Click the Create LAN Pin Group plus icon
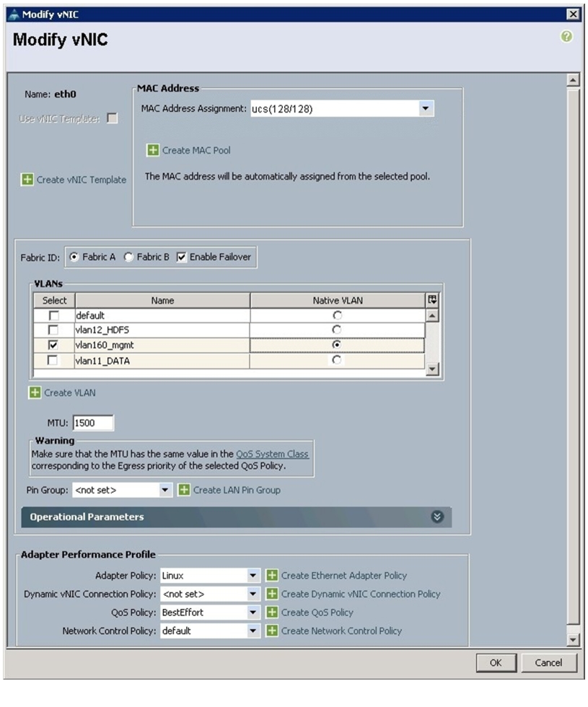The image size is (588, 707). pyautogui.click(x=183, y=490)
